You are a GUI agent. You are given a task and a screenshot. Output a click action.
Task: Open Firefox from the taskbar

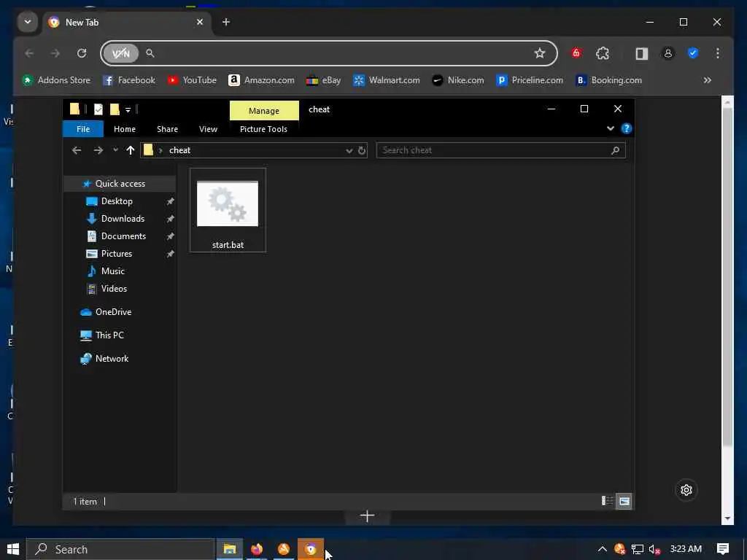point(256,549)
